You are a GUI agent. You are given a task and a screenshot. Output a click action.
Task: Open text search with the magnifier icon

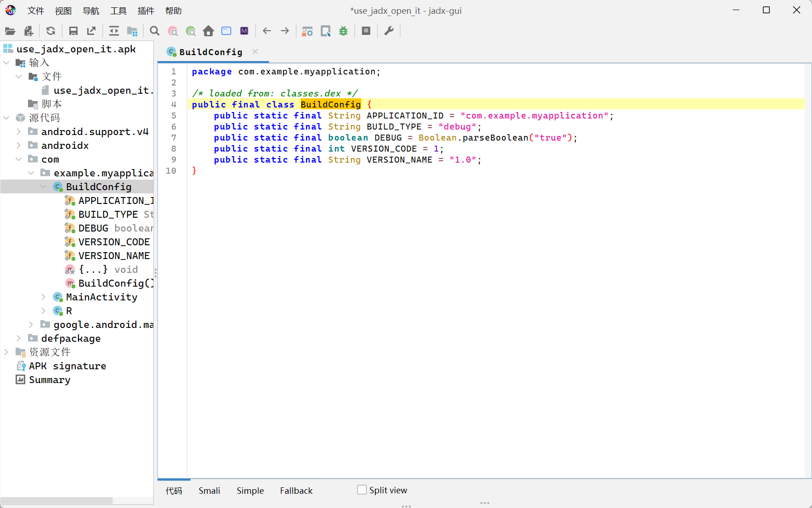[x=155, y=31]
